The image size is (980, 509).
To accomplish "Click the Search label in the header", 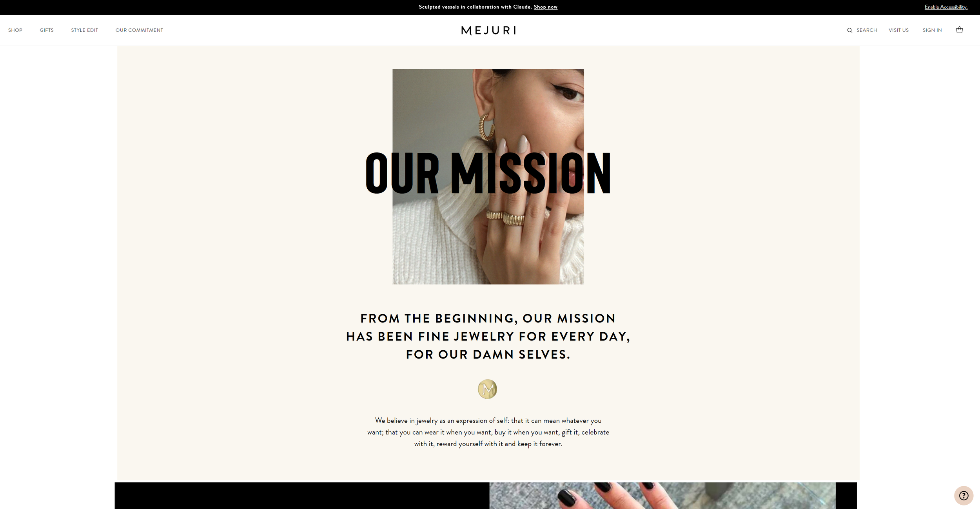I will (867, 30).
